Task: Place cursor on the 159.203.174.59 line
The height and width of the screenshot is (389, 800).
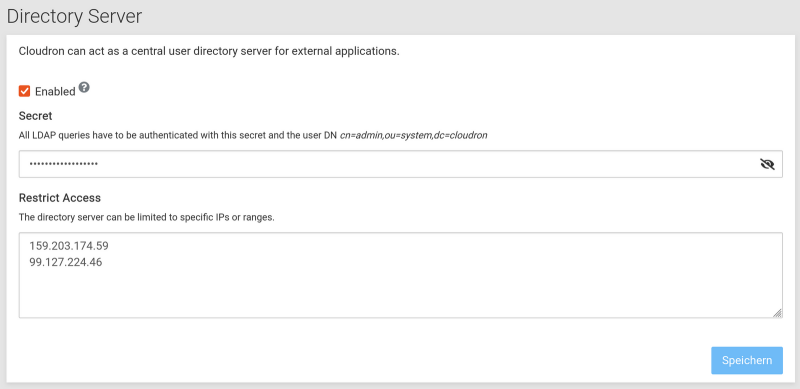Action: click(69, 246)
